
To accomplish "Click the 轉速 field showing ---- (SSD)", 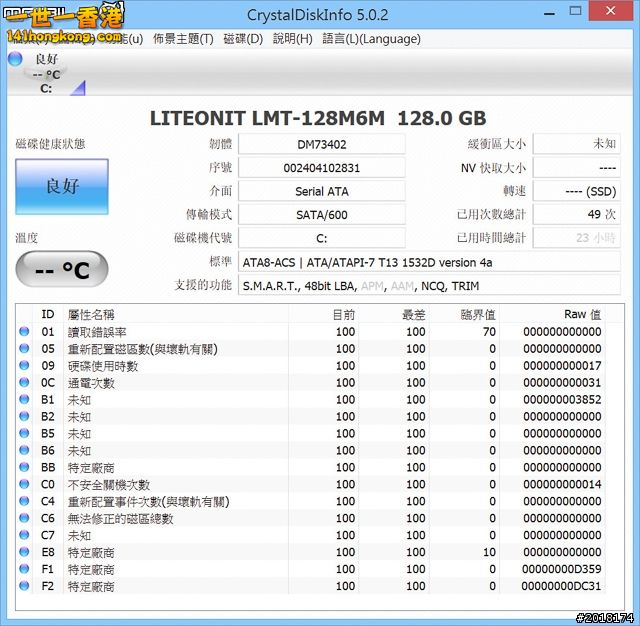I will pos(577,191).
